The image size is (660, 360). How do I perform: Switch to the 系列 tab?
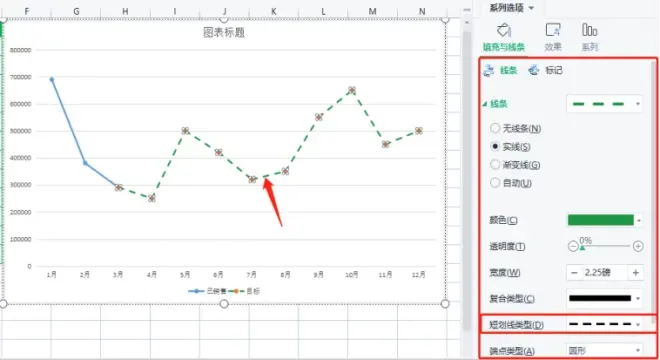(590, 47)
